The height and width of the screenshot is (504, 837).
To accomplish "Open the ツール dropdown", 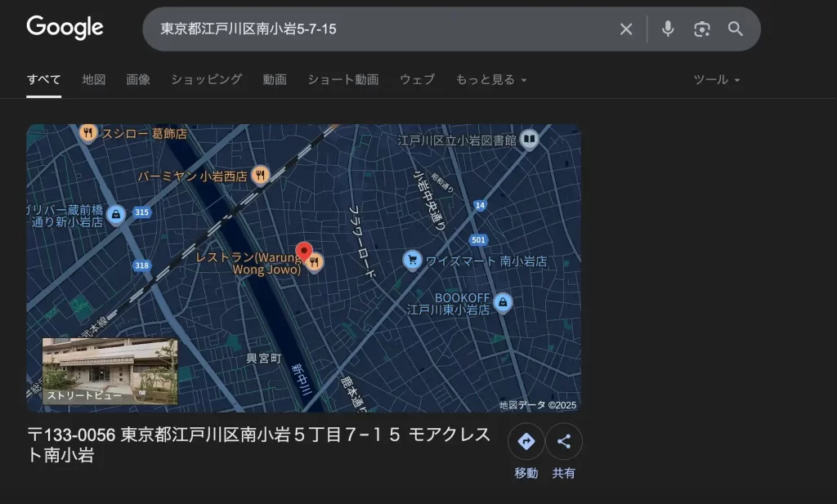I will click(x=716, y=79).
